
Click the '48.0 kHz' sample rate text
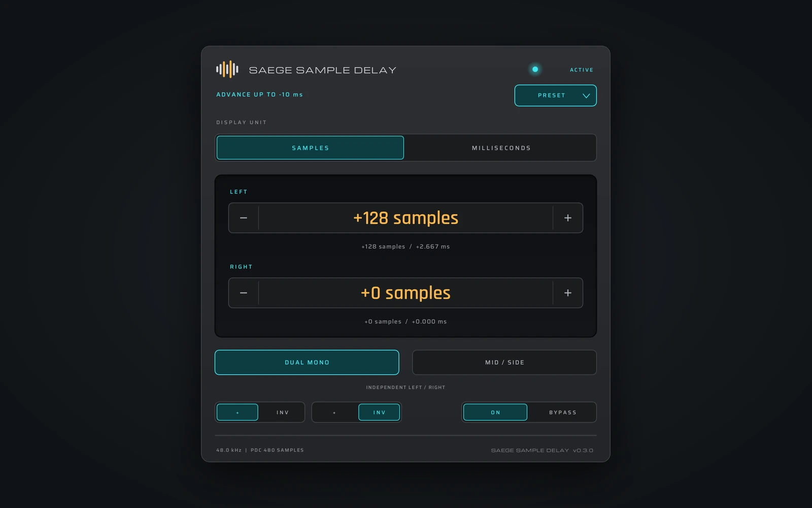[229, 450]
